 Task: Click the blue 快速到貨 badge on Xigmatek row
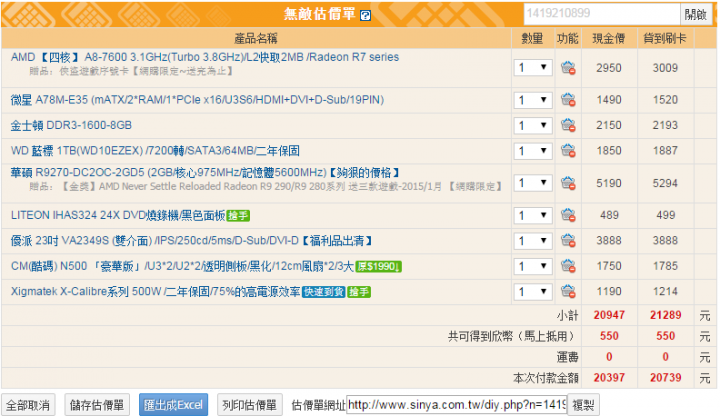[x=323, y=292]
